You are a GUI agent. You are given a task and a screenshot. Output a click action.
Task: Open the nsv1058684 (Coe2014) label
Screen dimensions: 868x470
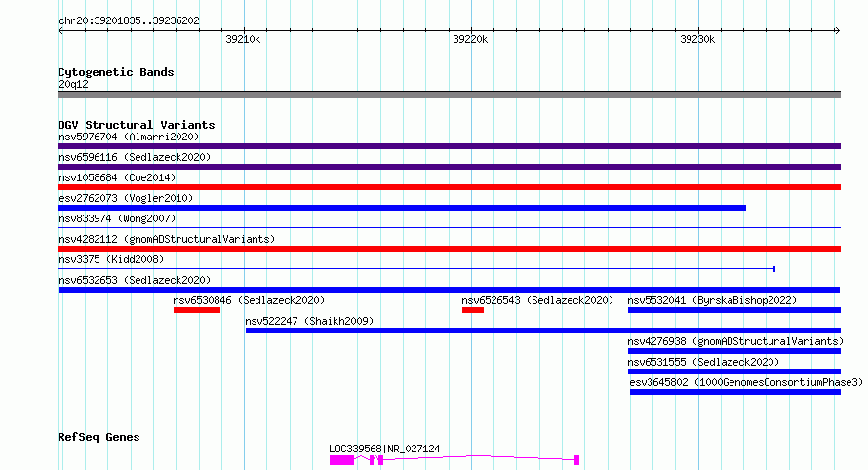(117, 177)
